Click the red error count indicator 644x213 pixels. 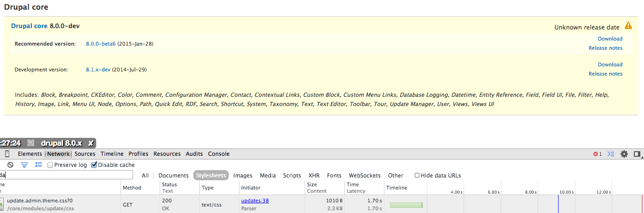click(x=598, y=154)
